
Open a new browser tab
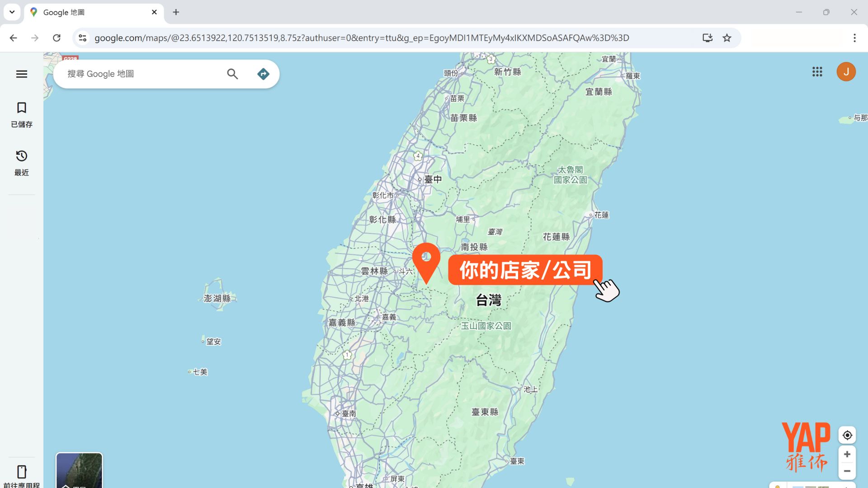coord(176,12)
